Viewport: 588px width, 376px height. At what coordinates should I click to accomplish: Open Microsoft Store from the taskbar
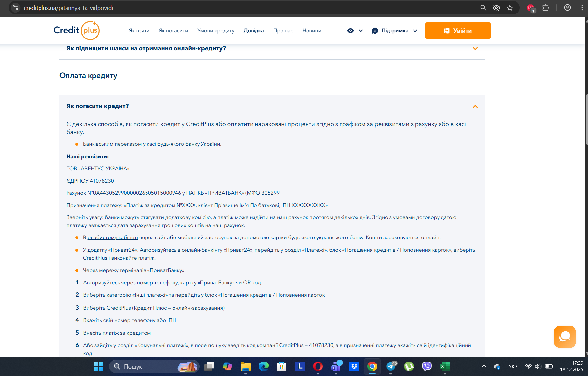(281, 366)
